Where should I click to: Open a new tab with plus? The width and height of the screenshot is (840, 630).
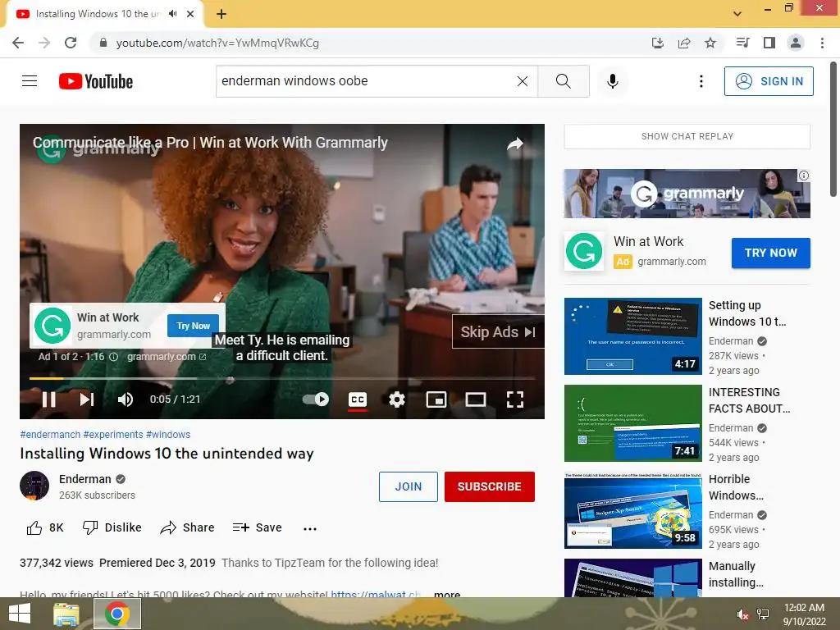point(221,14)
